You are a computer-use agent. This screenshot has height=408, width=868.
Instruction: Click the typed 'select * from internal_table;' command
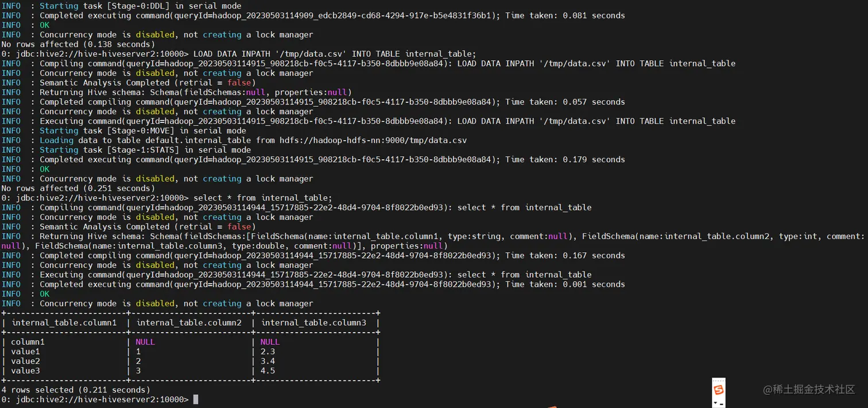(262, 198)
